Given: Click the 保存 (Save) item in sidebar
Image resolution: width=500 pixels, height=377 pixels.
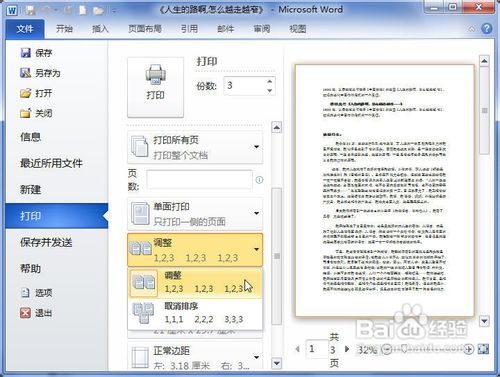Looking at the screenshot, I should (36, 53).
